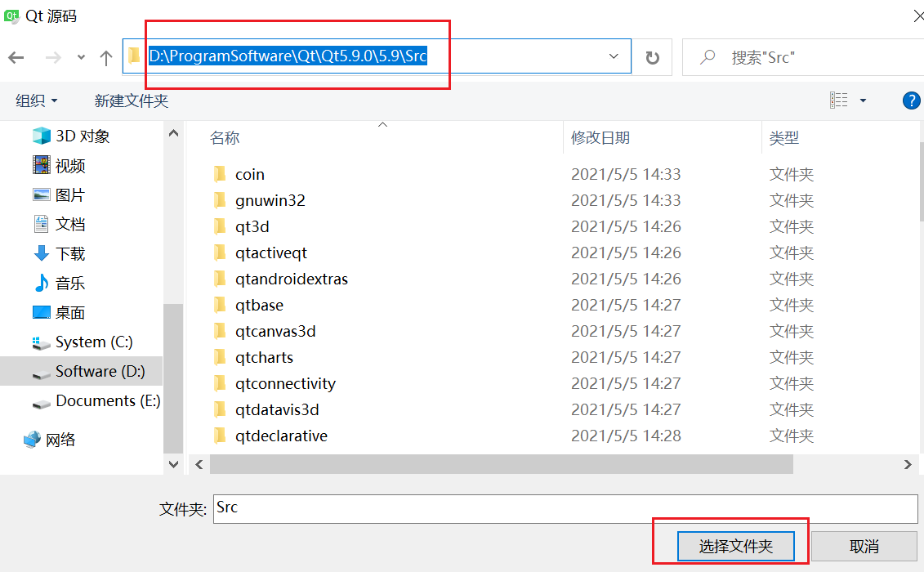Select the qtandroidextras folder

pyautogui.click(x=291, y=279)
